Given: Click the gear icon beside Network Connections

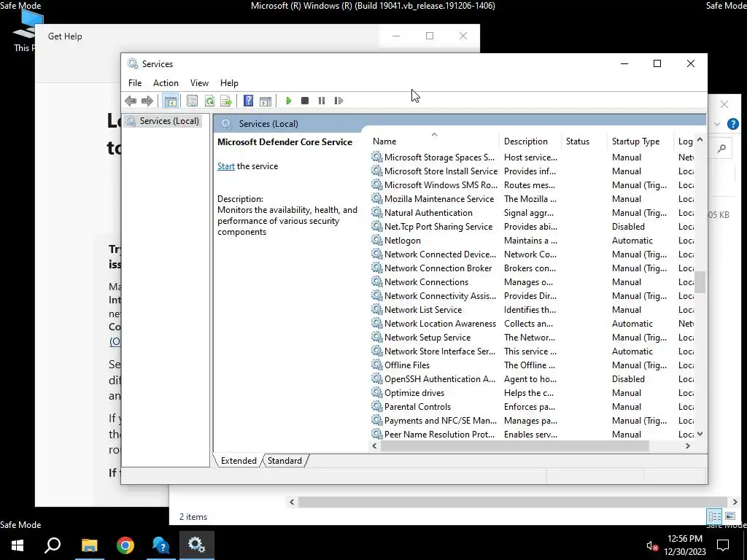Looking at the screenshot, I should [377, 281].
